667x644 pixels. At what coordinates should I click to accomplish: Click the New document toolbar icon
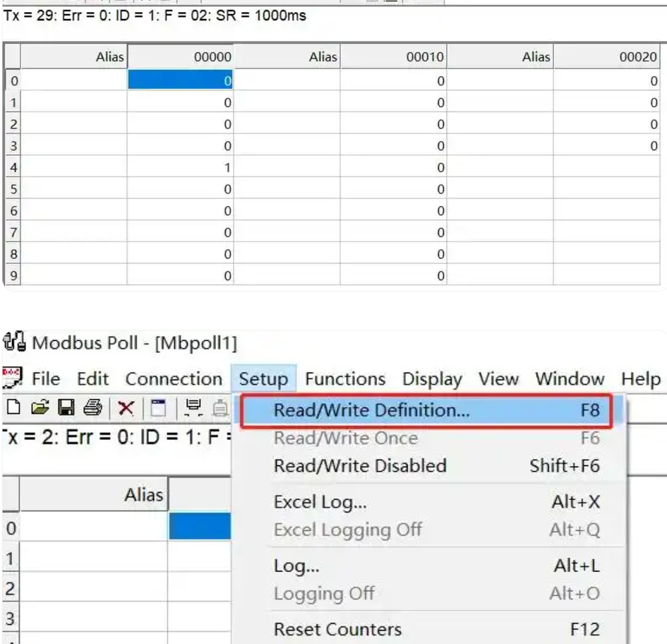[x=13, y=407]
